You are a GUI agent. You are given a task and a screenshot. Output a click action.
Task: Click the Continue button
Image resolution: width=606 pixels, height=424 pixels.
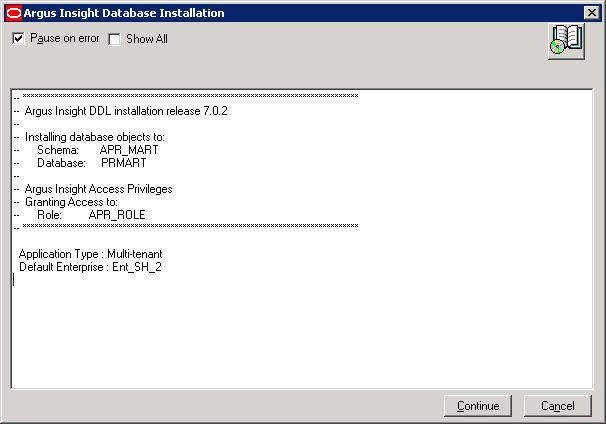click(478, 406)
